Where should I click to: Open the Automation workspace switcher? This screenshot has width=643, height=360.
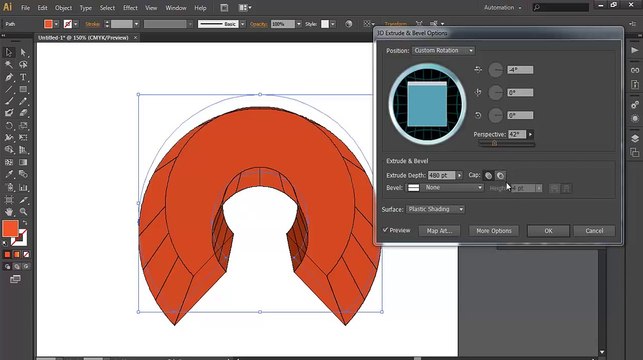click(502, 8)
